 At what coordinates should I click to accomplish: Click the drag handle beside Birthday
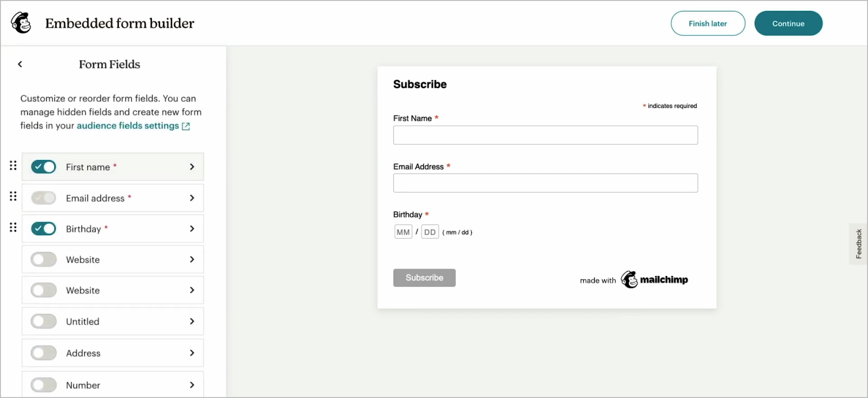13,228
